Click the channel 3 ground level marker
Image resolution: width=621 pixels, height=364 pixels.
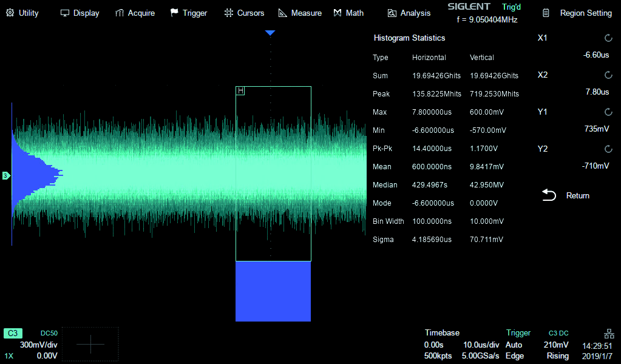pyautogui.click(x=6, y=176)
